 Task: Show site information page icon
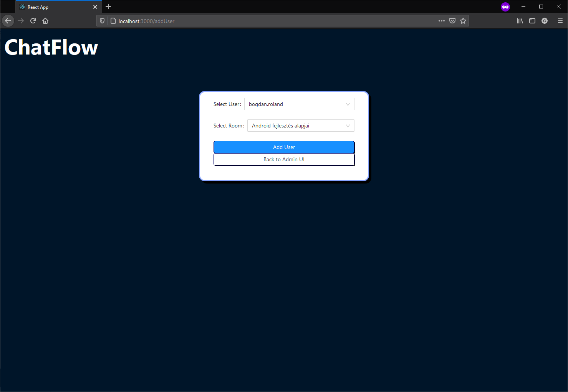click(x=113, y=21)
